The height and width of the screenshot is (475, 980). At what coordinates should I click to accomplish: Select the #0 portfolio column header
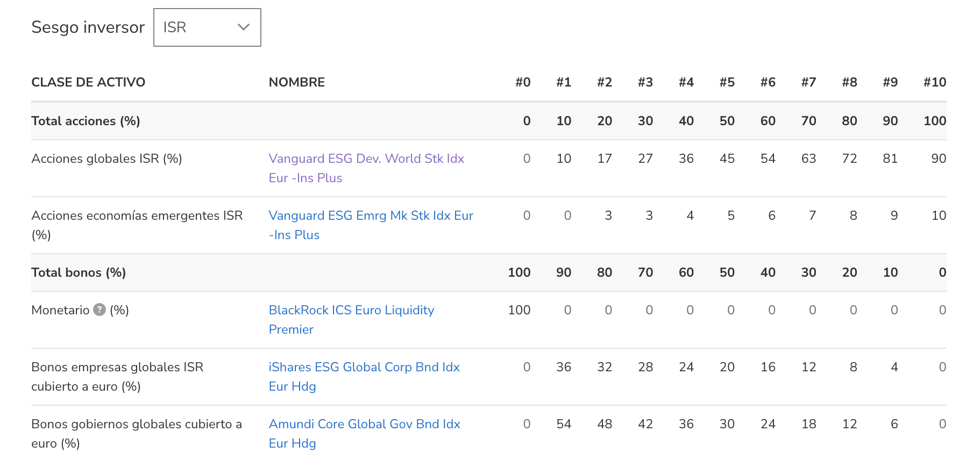click(523, 82)
